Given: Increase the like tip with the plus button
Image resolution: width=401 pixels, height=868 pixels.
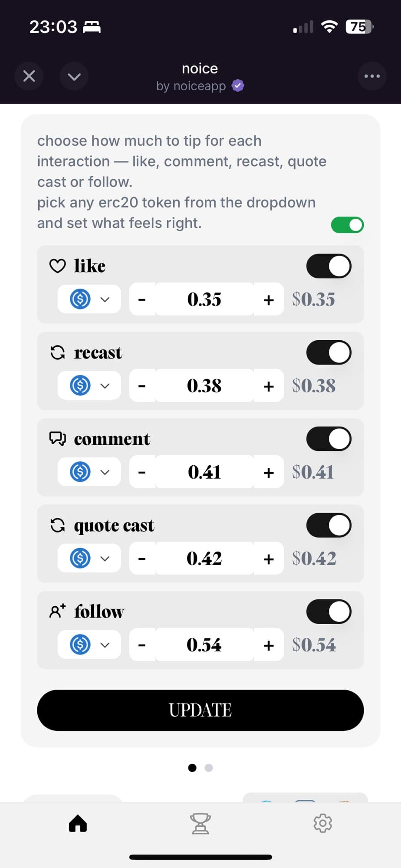Looking at the screenshot, I should coord(268,299).
